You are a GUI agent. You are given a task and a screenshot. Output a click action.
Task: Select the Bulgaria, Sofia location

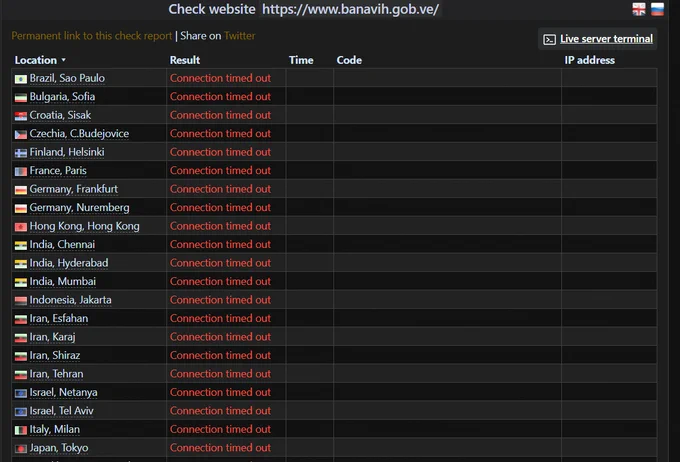62,97
